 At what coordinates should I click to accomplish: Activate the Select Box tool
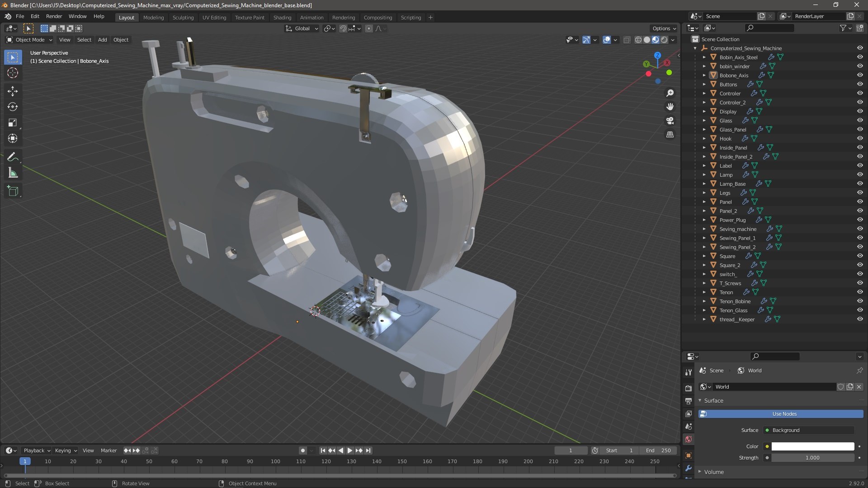tap(13, 57)
